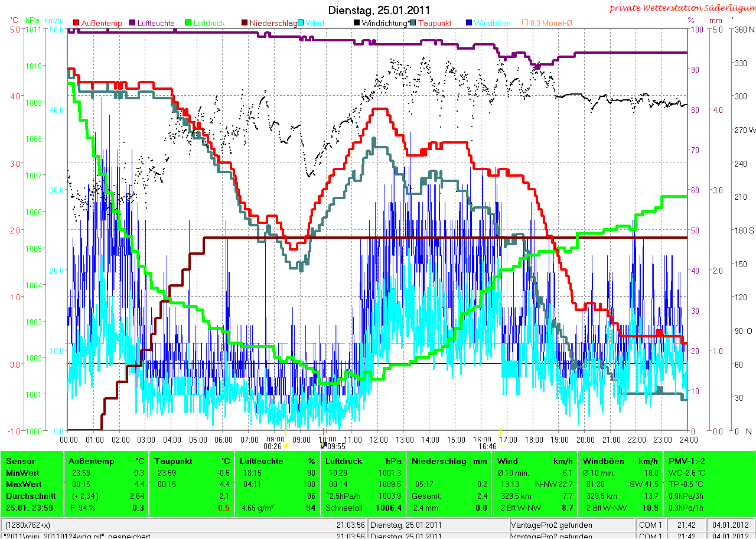
Task: Click the cyan Wind legend square
Action: click(x=300, y=23)
